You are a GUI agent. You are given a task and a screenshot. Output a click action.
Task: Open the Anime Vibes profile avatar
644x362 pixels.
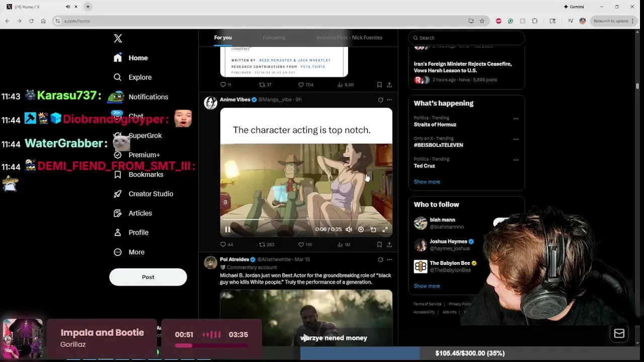click(210, 103)
